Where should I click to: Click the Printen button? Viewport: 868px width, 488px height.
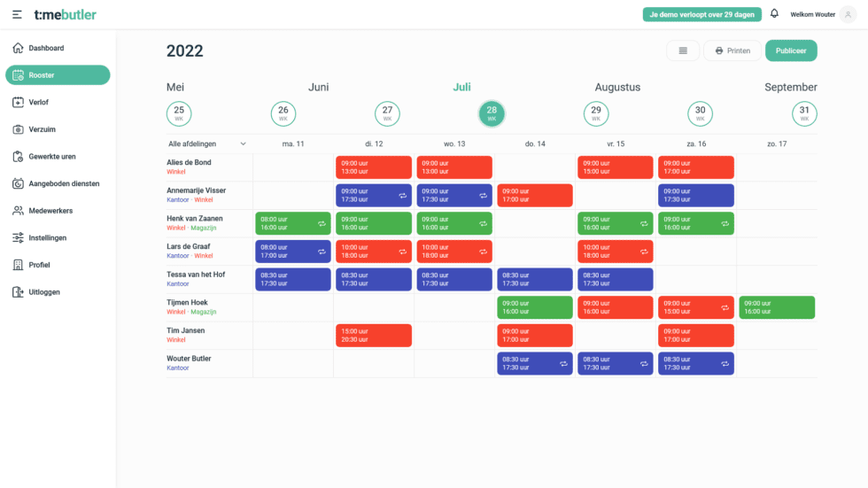click(x=732, y=50)
